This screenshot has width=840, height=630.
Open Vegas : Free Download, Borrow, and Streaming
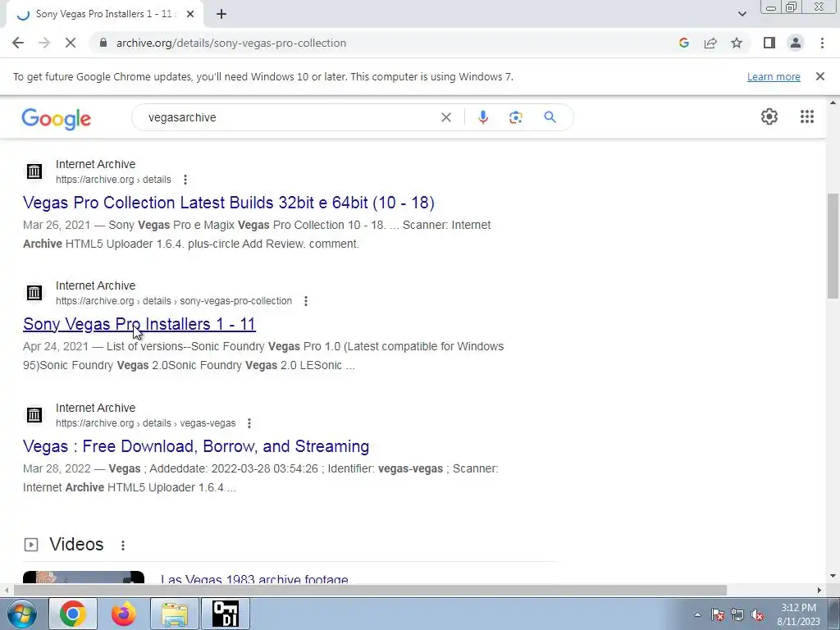pyautogui.click(x=196, y=446)
